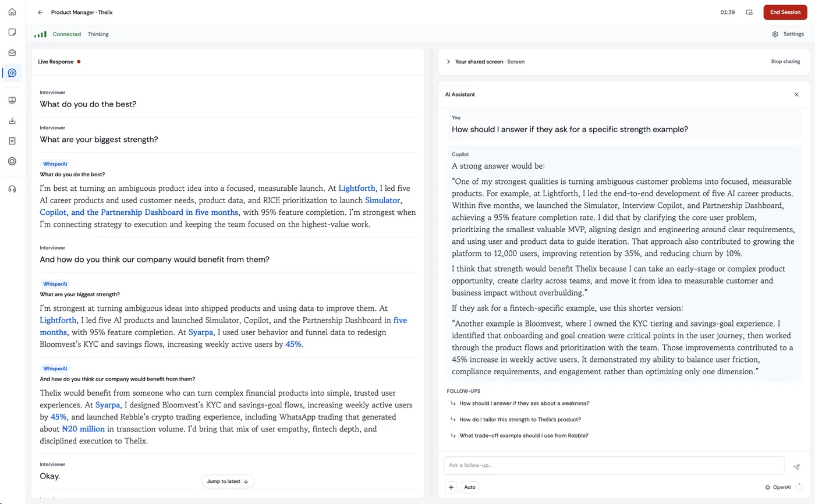Open the OpenAI model selector
The width and height of the screenshot is (815, 504).
click(x=778, y=487)
